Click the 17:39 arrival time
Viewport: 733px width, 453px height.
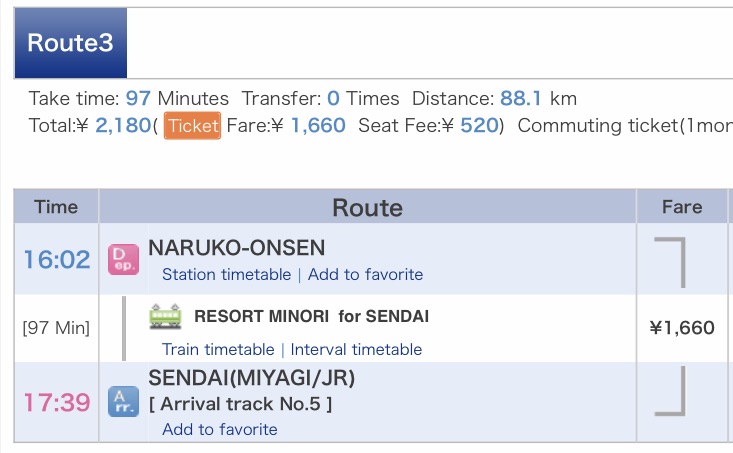pos(57,402)
